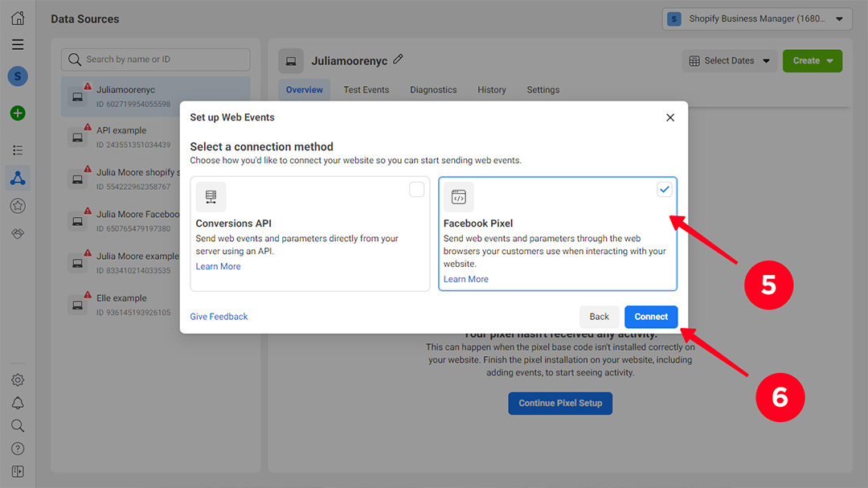Click the warning icon on Elle example
Screen dimensions: 868x488
pos(88,295)
